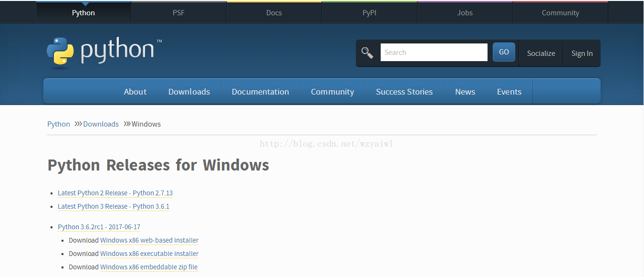Viewport: 644px width, 277px height.
Task: Download Windows x86 web-based installer
Action: coord(149,240)
